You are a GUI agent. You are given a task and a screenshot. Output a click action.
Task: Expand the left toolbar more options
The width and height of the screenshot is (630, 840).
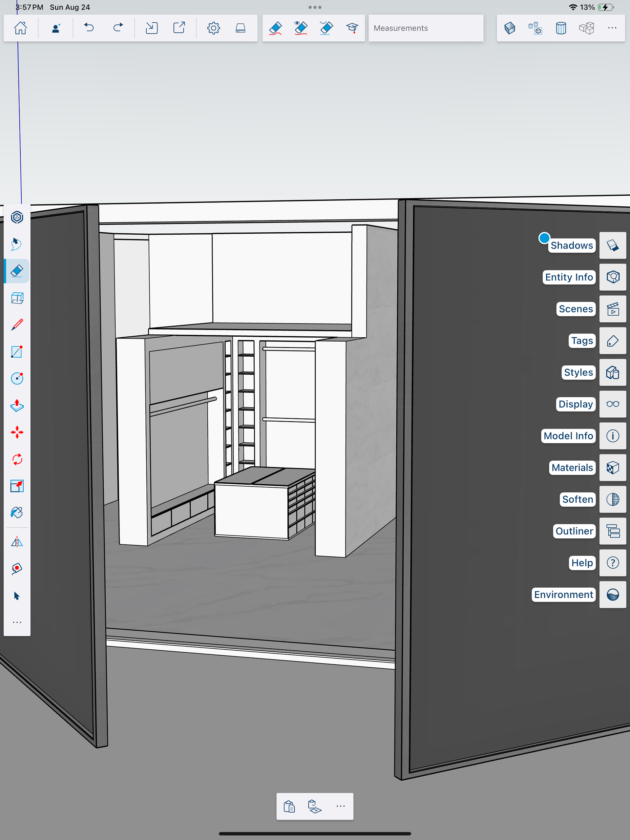point(17,622)
